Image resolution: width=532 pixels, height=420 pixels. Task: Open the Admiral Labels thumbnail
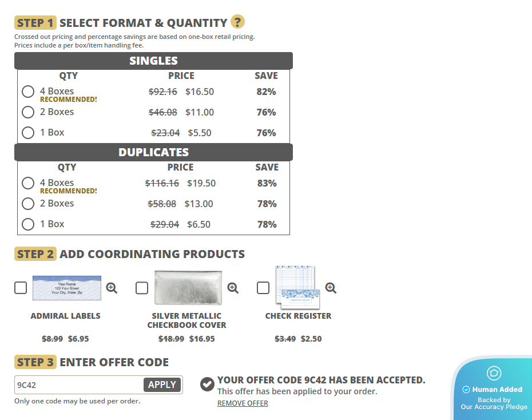coord(67,288)
